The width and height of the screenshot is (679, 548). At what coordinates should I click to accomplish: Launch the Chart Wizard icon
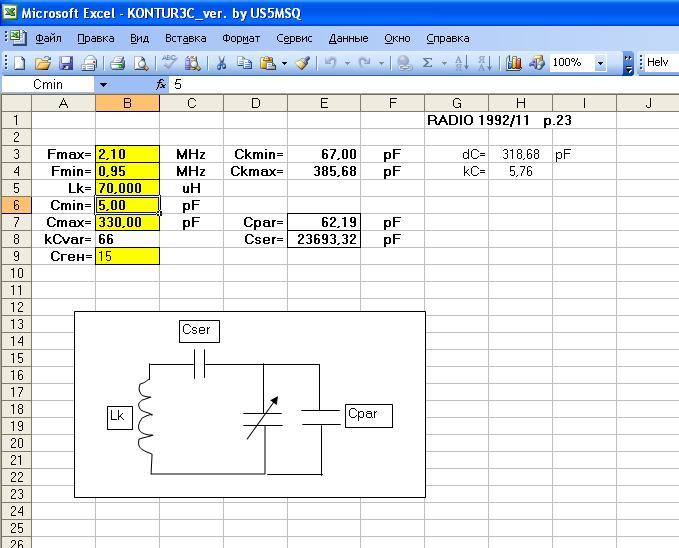(x=514, y=63)
